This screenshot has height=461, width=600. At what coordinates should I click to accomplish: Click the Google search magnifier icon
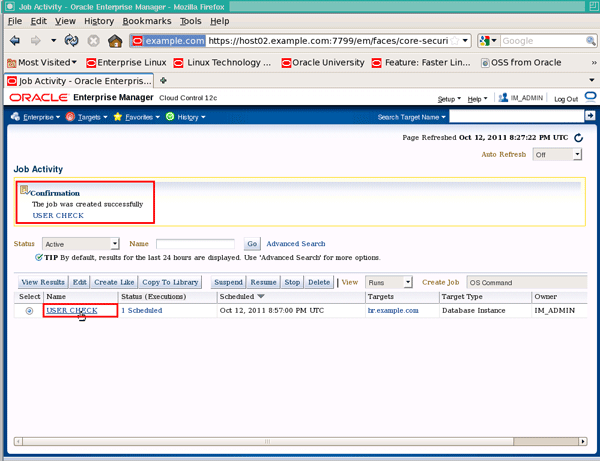(x=590, y=41)
